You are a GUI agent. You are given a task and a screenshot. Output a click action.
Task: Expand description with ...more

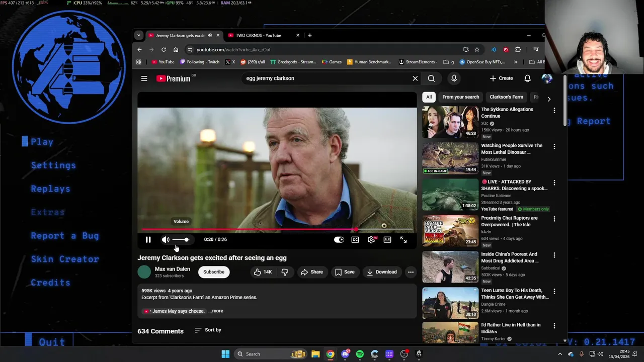point(216,311)
